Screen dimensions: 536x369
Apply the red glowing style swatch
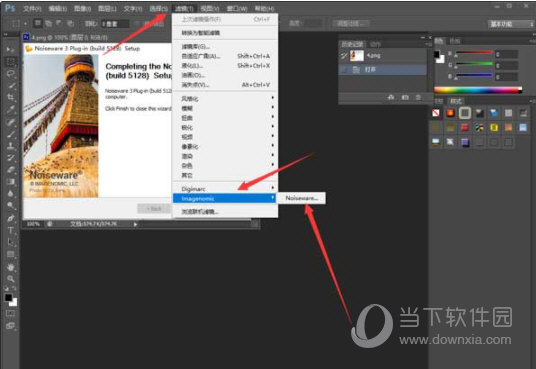tap(450, 113)
